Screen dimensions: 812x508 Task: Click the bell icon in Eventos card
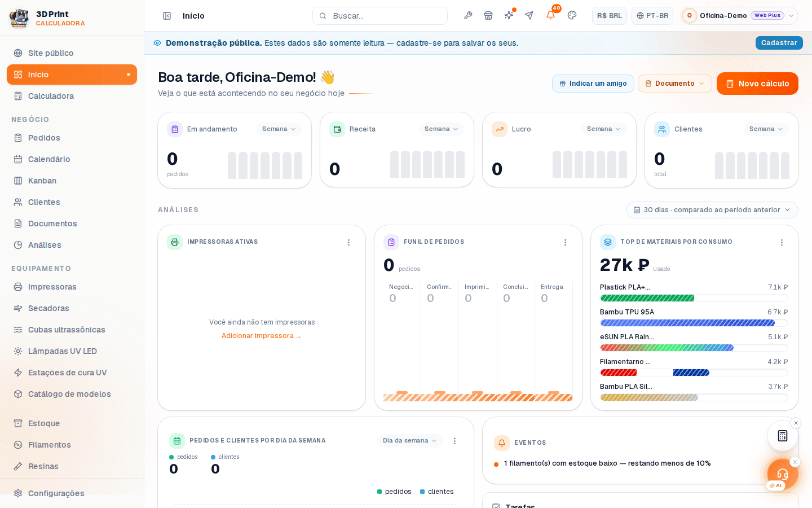point(502,443)
